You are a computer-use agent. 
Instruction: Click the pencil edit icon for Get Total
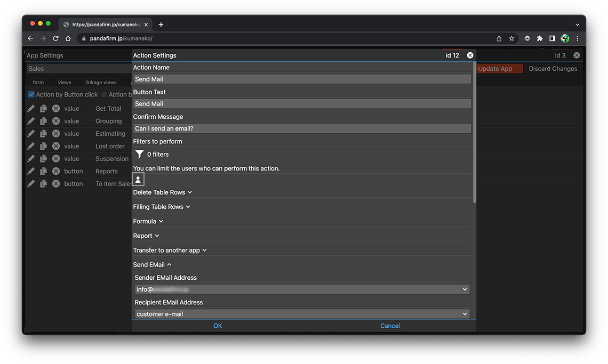[31, 109]
